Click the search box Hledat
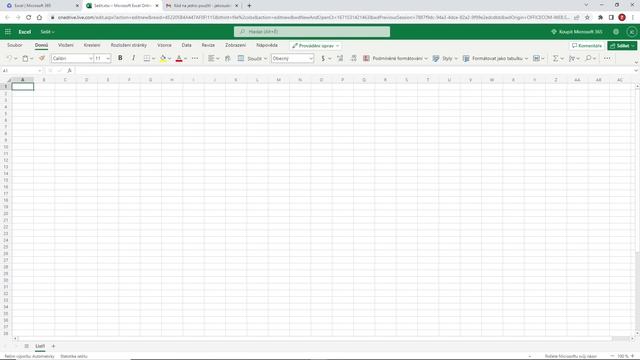 coord(312,31)
